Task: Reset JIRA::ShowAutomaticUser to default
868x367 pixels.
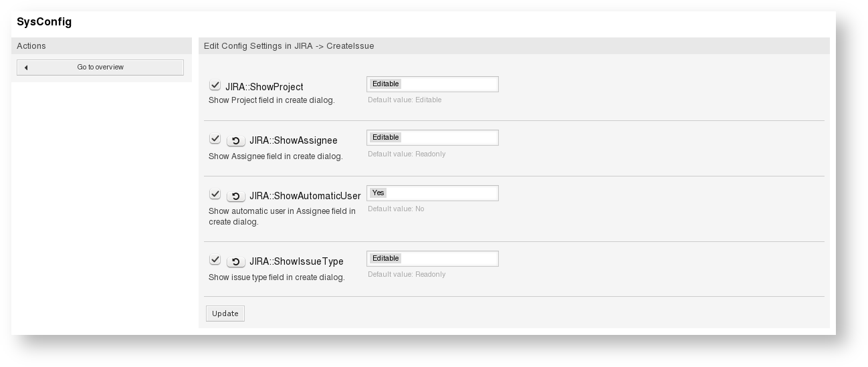Action: 235,196
